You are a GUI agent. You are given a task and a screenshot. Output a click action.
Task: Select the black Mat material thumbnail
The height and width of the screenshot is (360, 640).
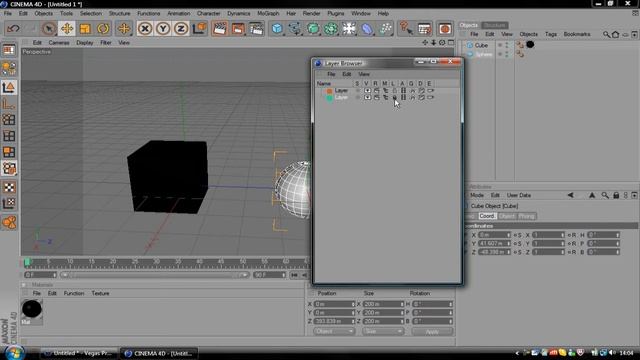(32, 309)
